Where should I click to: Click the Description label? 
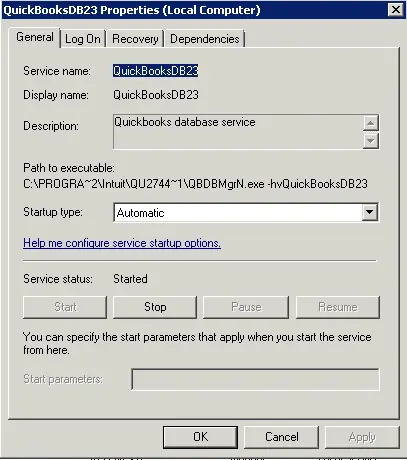click(x=51, y=126)
